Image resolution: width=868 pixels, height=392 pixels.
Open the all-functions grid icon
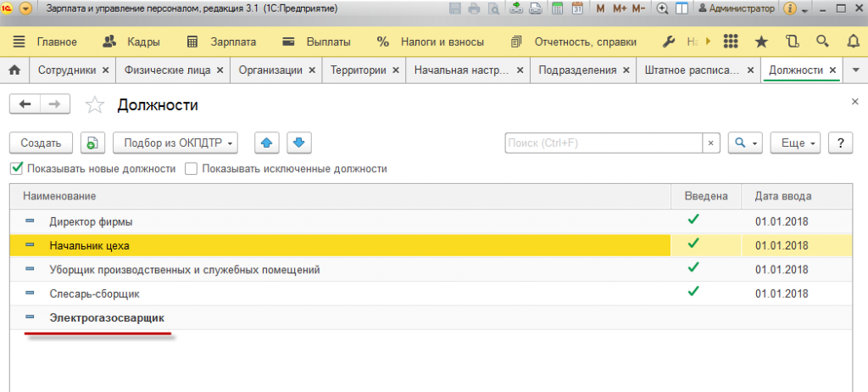pyautogui.click(x=732, y=42)
